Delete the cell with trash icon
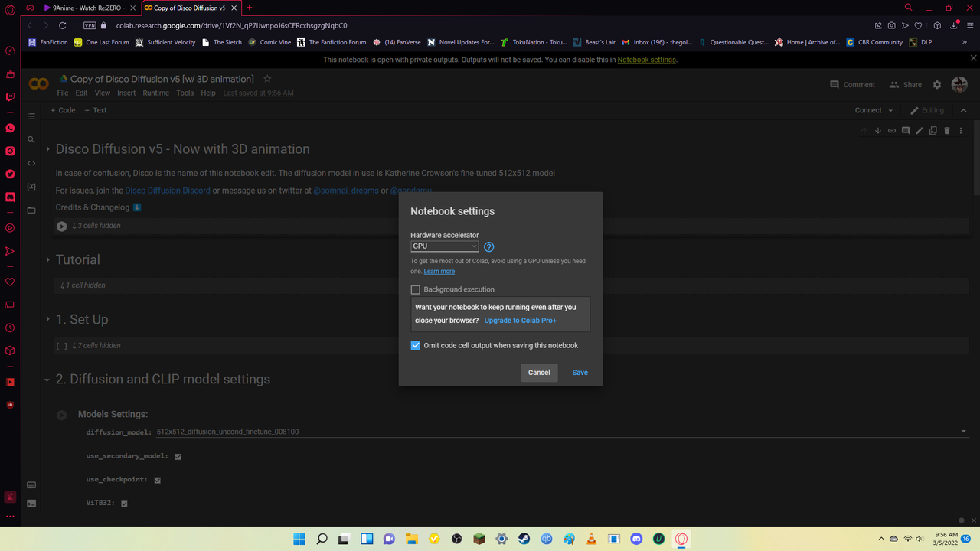Image resolution: width=980 pixels, height=551 pixels. pos(947,131)
